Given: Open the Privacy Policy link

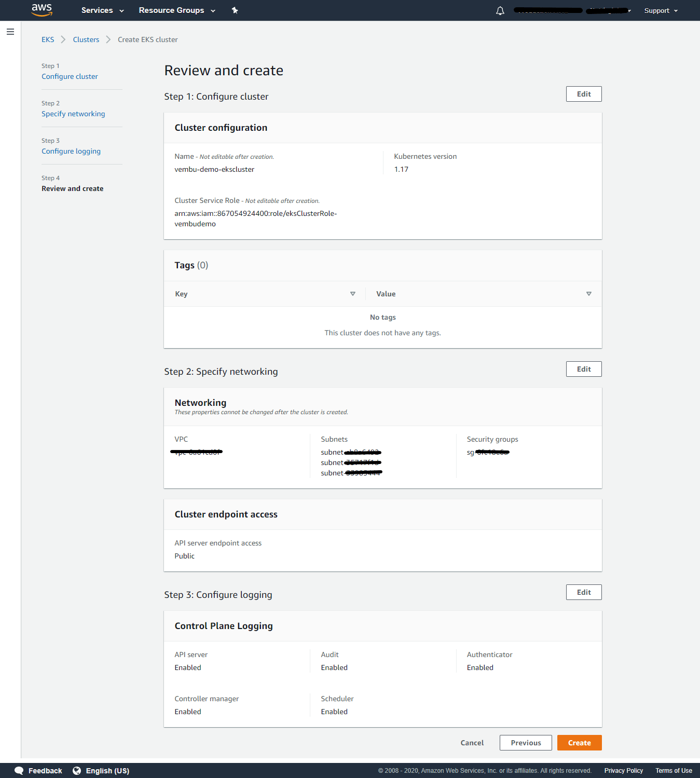Looking at the screenshot, I should (x=624, y=771).
